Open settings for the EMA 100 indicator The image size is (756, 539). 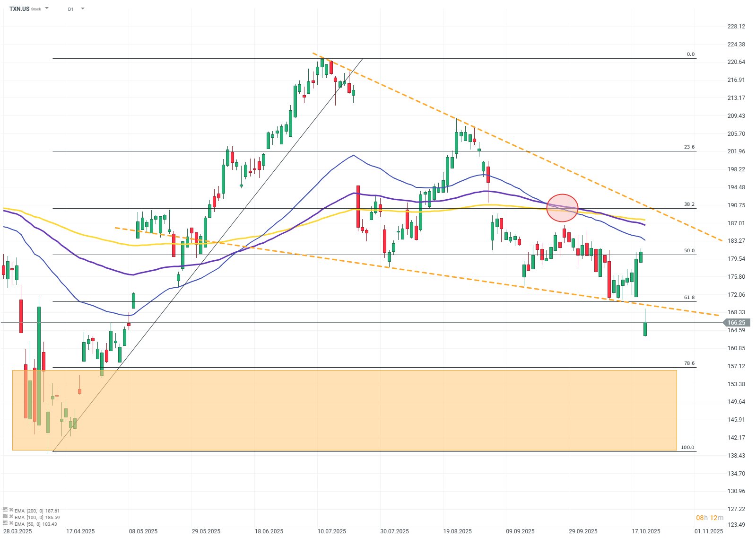5,517
